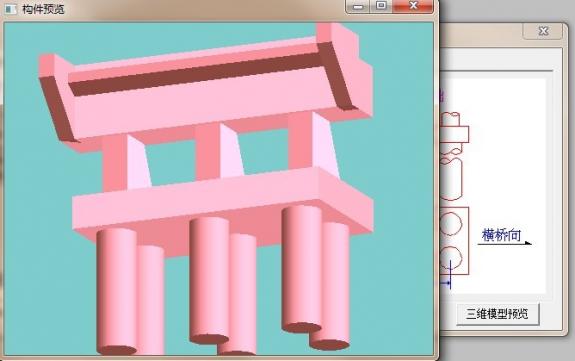The height and width of the screenshot is (361, 575).
Task: Click the 构件预览 window title icon
Action: [10, 9]
